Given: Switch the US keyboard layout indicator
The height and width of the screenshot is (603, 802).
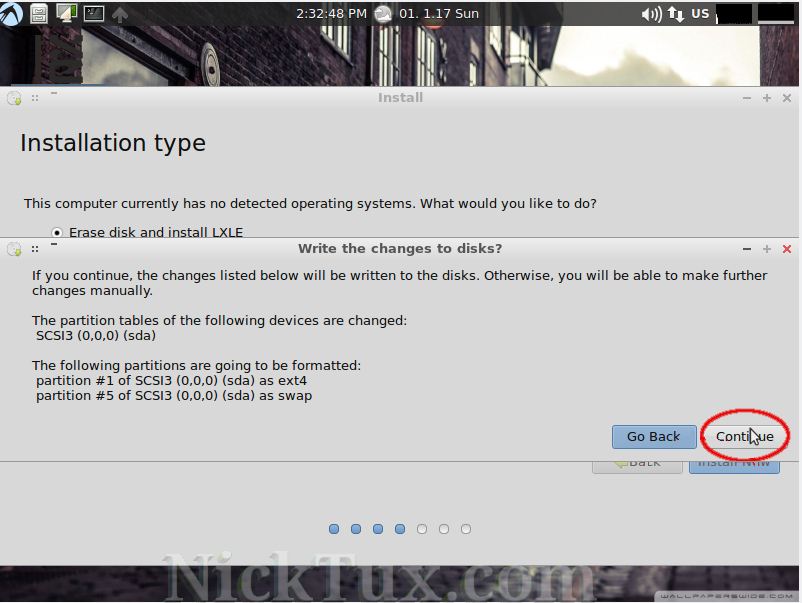Looking at the screenshot, I should pyautogui.click(x=700, y=13).
